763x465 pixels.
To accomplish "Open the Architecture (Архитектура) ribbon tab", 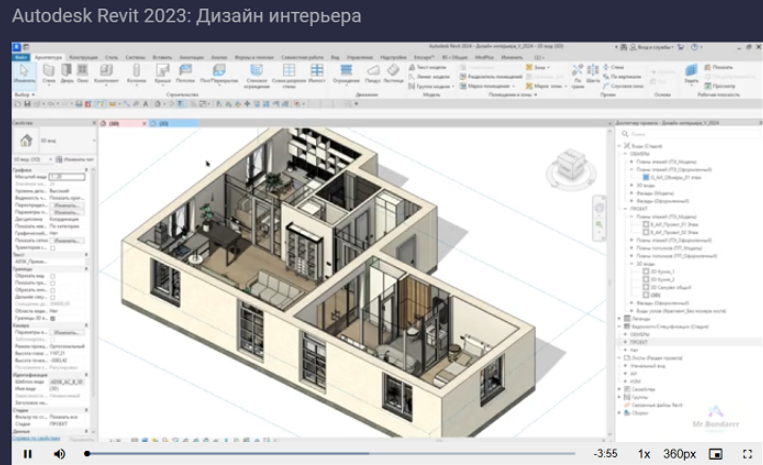I will coord(47,57).
